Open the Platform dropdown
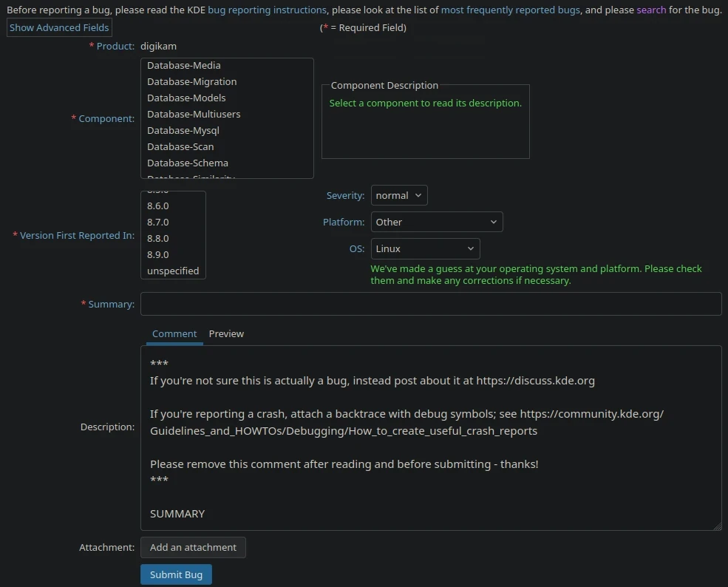The width and height of the screenshot is (728, 587). 436,221
